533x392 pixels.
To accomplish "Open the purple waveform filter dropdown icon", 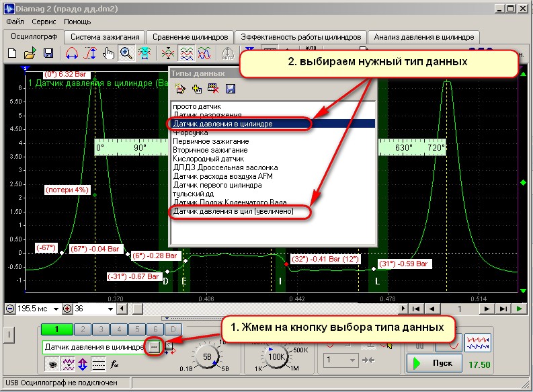I will point(69,364).
